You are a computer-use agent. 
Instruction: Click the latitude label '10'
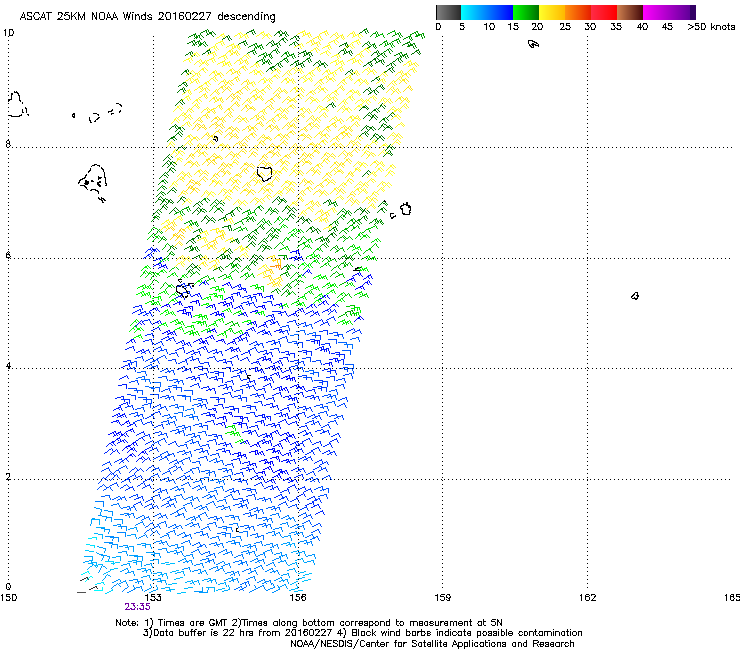(x=8, y=33)
